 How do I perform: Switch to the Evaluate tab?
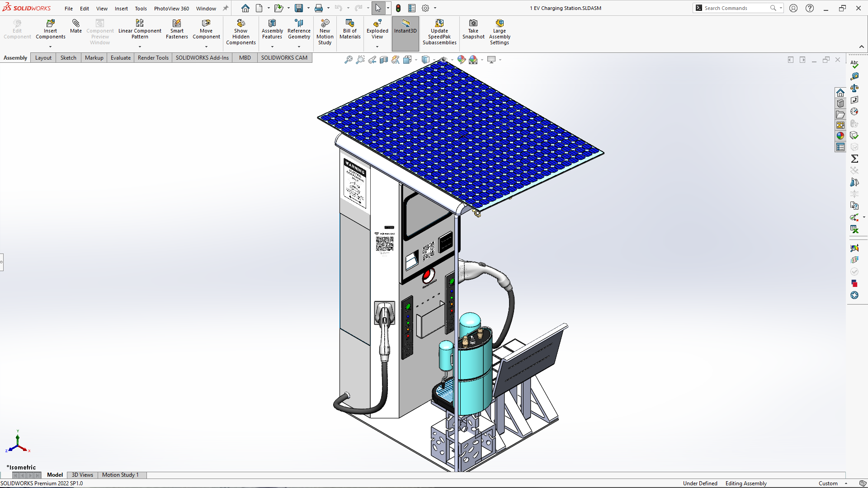pos(120,58)
